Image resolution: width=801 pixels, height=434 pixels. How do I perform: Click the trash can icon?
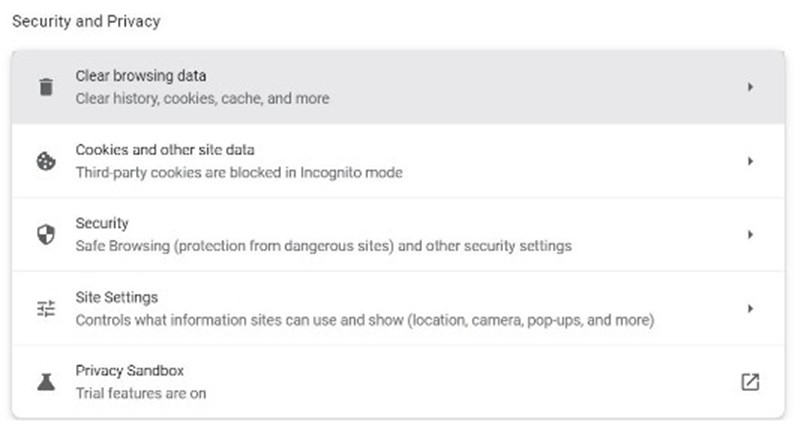point(46,87)
